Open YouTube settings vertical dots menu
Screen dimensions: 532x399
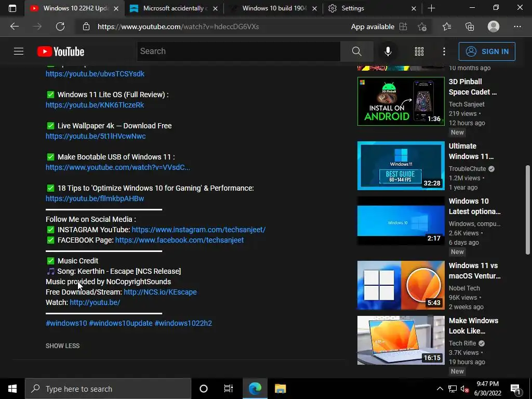coord(444,51)
